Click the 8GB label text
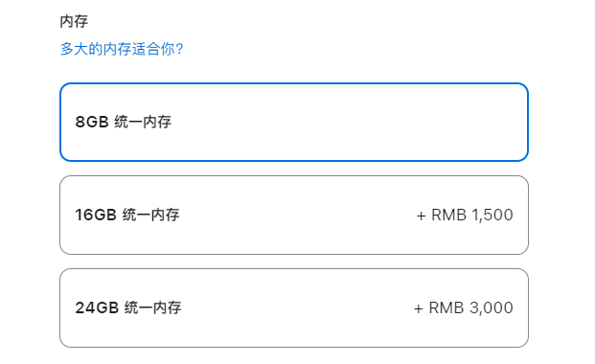The image size is (595, 364). (92, 122)
